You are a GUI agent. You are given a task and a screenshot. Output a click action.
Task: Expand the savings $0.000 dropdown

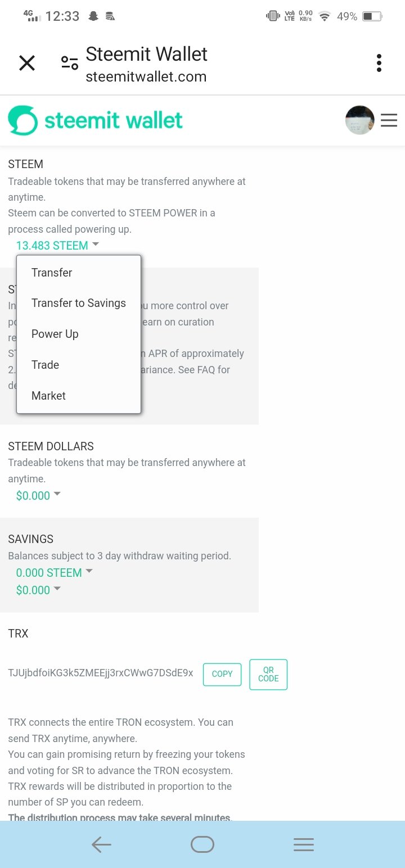38,590
